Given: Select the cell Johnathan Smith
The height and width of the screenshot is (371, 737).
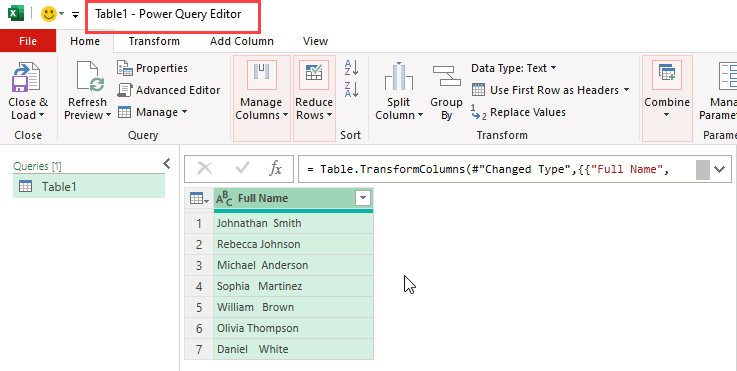Looking at the screenshot, I should [293, 223].
